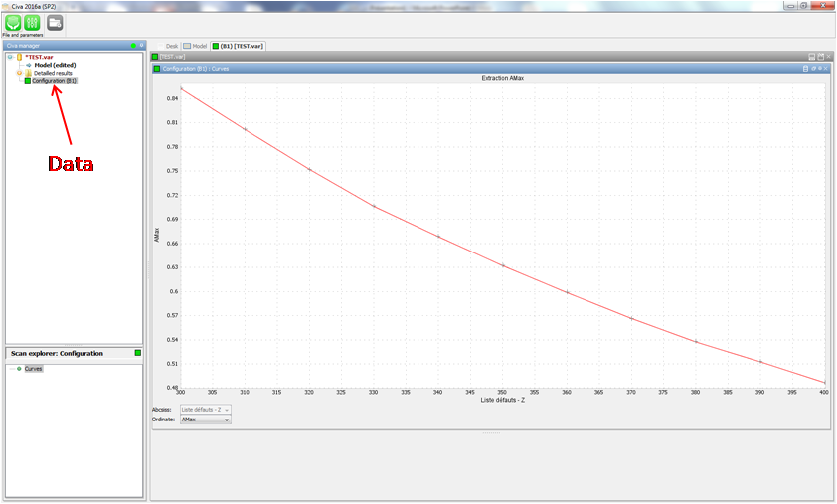Click save icon in Configuration Curves title bar
The image size is (837, 504).
[805, 69]
